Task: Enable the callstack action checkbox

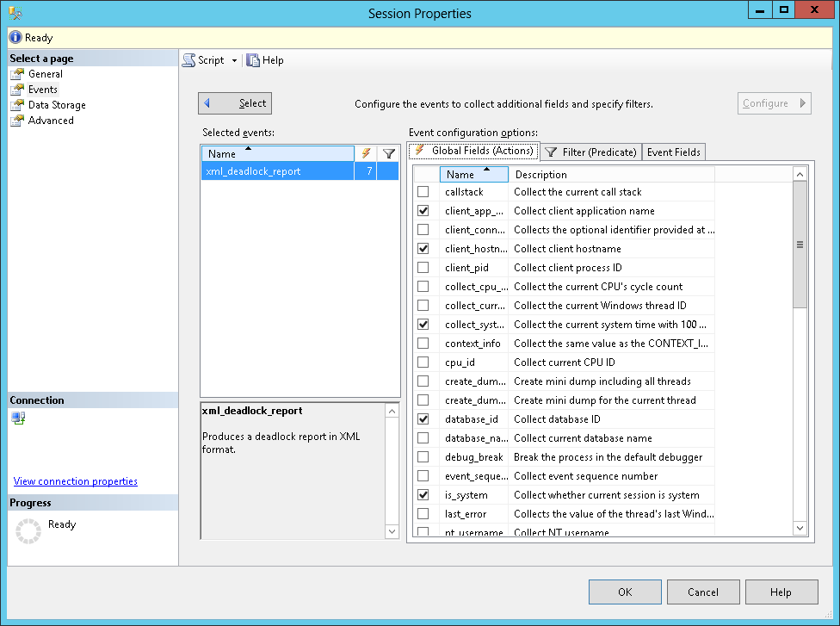Action: point(423,192)
